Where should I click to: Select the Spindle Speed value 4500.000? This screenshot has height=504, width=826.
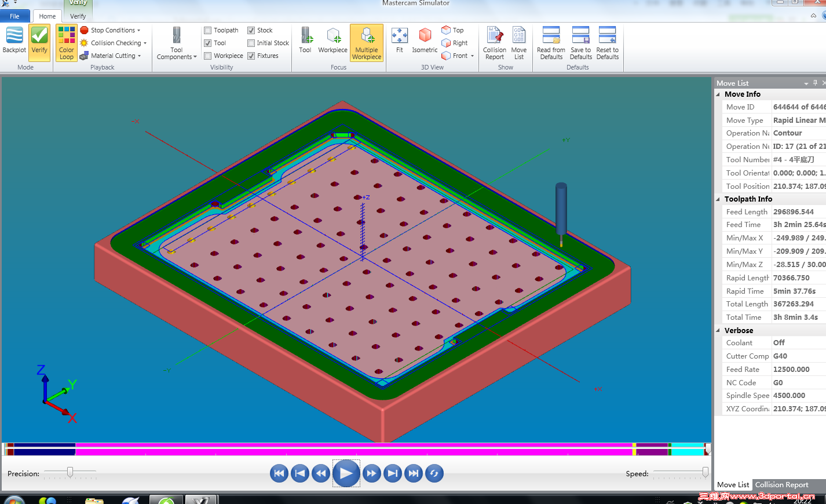coord(799,396)
